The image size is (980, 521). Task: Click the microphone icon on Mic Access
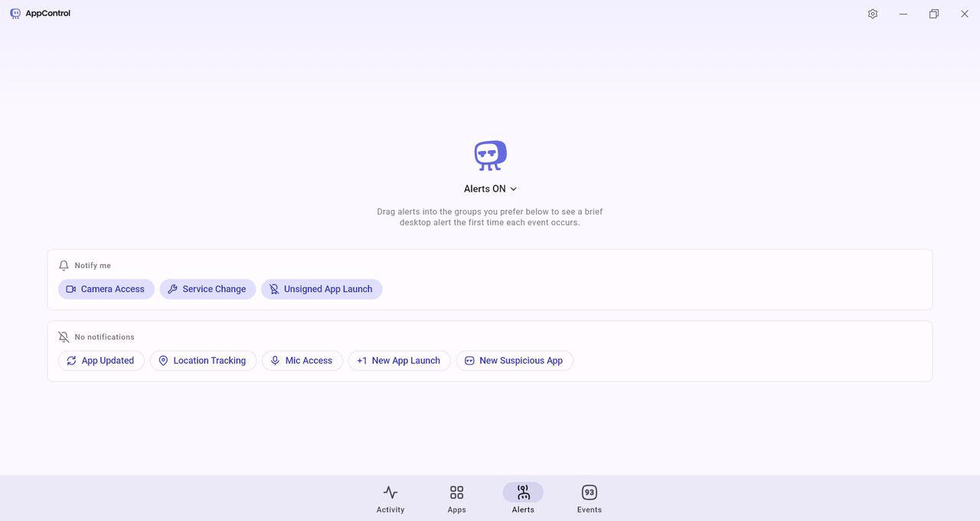point(275,361)
